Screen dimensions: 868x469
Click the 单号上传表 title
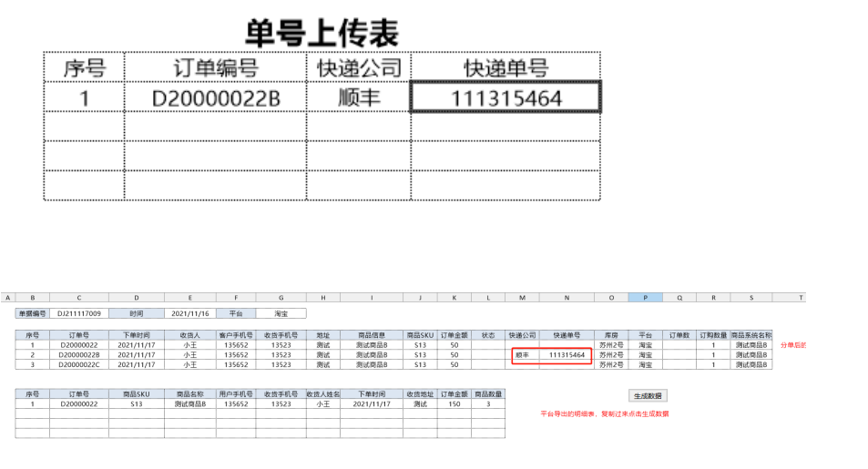click(x=322, y=33)
